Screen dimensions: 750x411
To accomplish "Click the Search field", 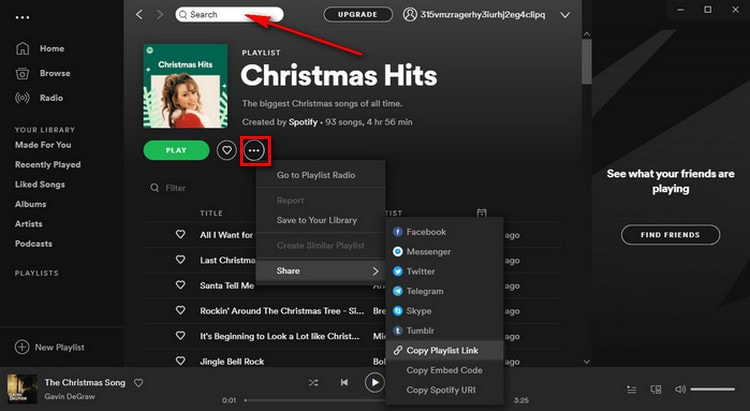I will pos(229,14).
